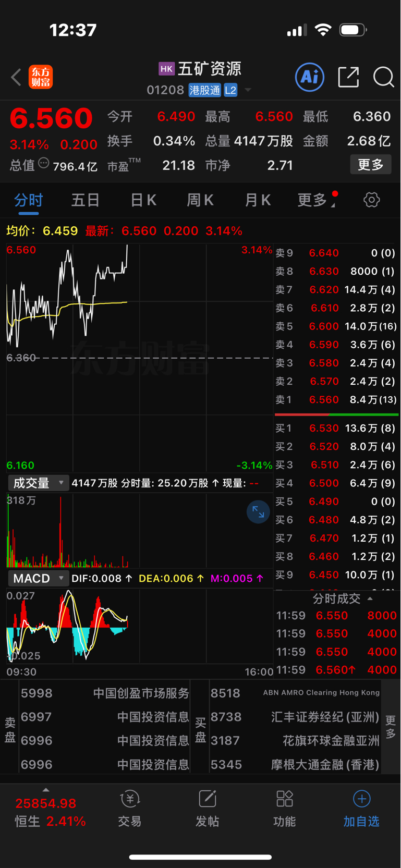This screenshot has height=868, width=401.
Task: Tap the 总量 4147万股 value
Action: tap(263, 141)
